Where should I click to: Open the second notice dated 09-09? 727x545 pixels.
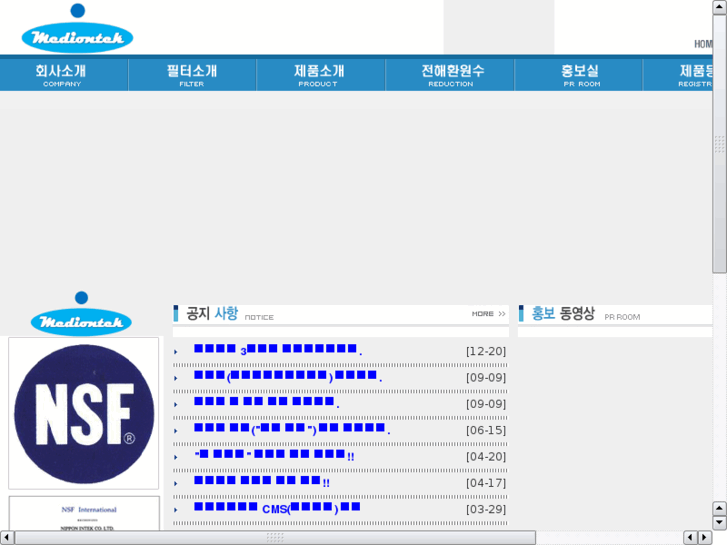click(x=267, y=403)
